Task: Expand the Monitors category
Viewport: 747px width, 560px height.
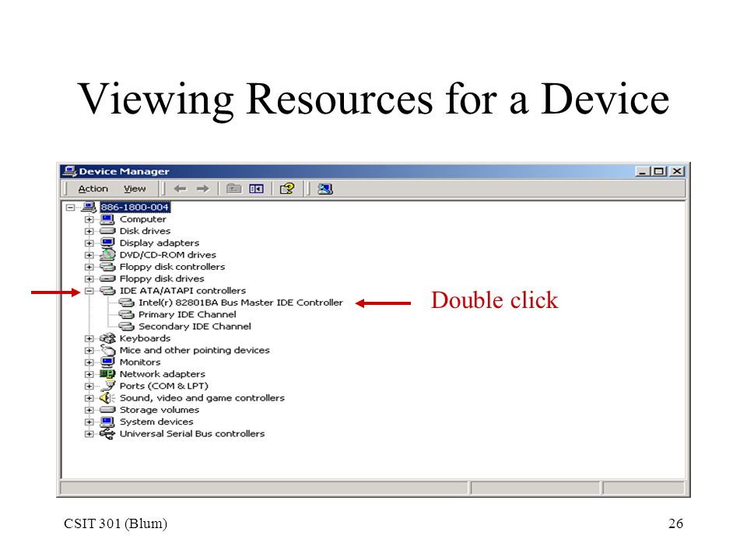Action: [89, 362]
